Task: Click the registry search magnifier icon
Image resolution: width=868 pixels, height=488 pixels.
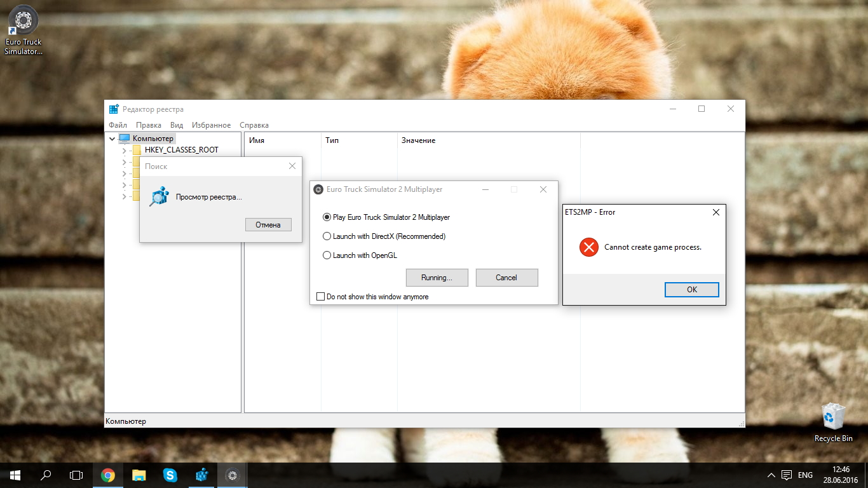Action: tap(158, 197)
